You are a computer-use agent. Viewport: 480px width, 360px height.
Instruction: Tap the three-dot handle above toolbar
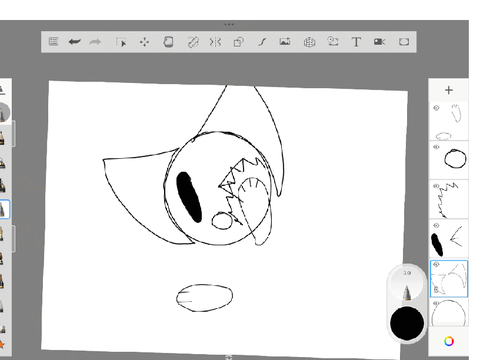[229, 24]
